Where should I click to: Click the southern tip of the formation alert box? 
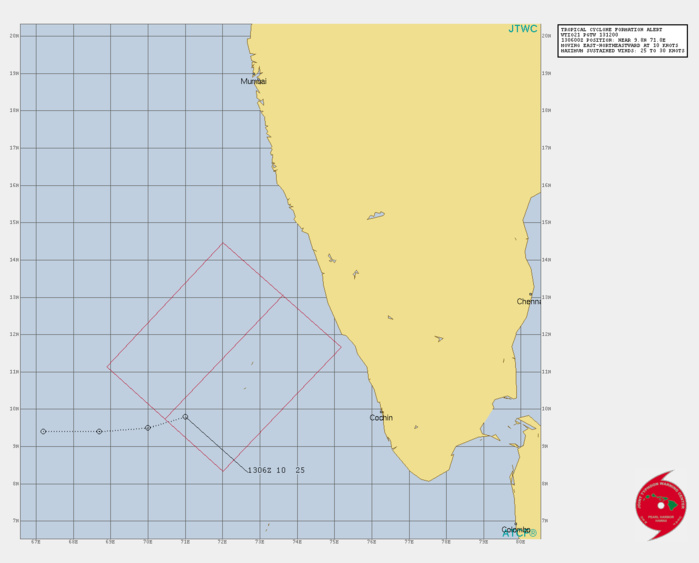[x=223, y=471]
